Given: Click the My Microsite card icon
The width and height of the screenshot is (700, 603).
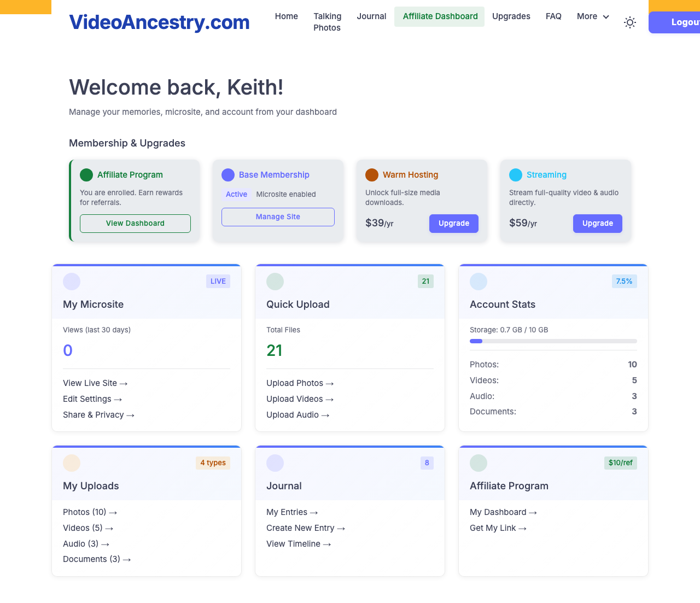Looking at the screenshot, I should (72, 282).
